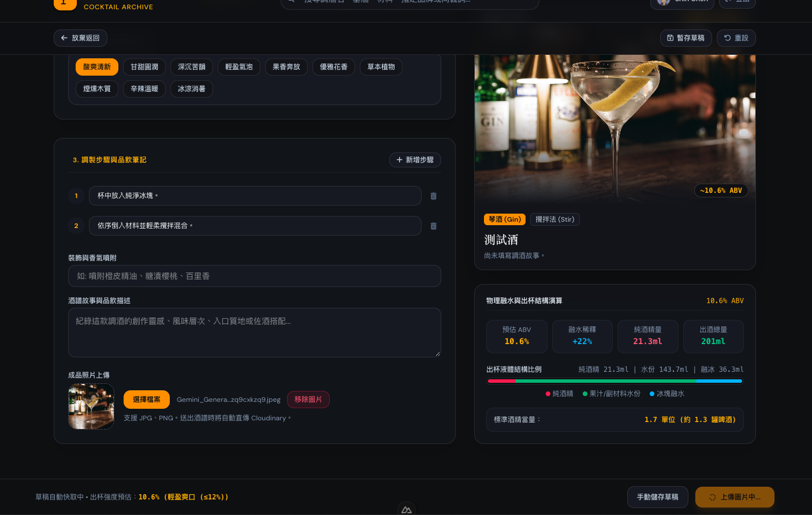812x515 pixels.
Task: Click the 上傳圖片中 submit button
Action: [x=735, y=497]
